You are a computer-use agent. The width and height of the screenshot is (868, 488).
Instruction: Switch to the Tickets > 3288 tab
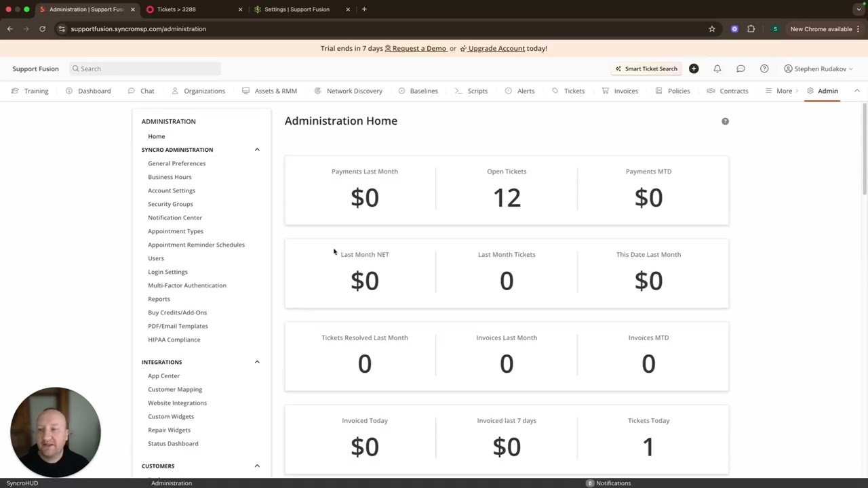click(x=193, y=9)
